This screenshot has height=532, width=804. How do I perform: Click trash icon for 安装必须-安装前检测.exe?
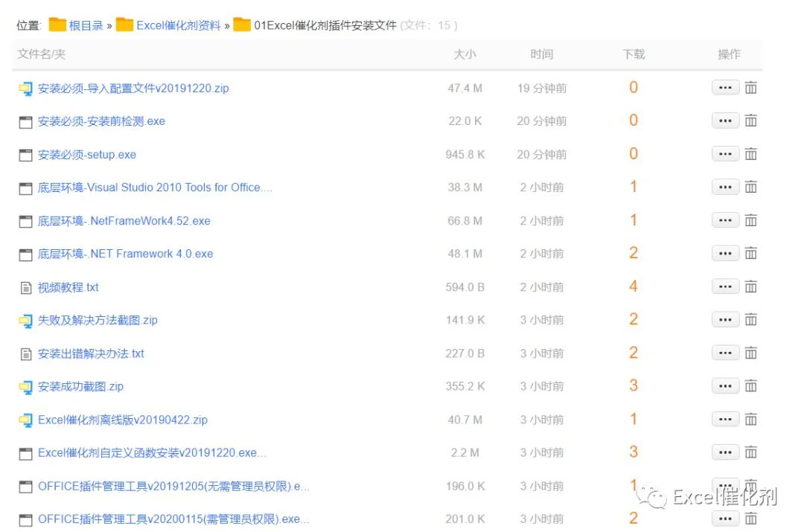(750, 121)
